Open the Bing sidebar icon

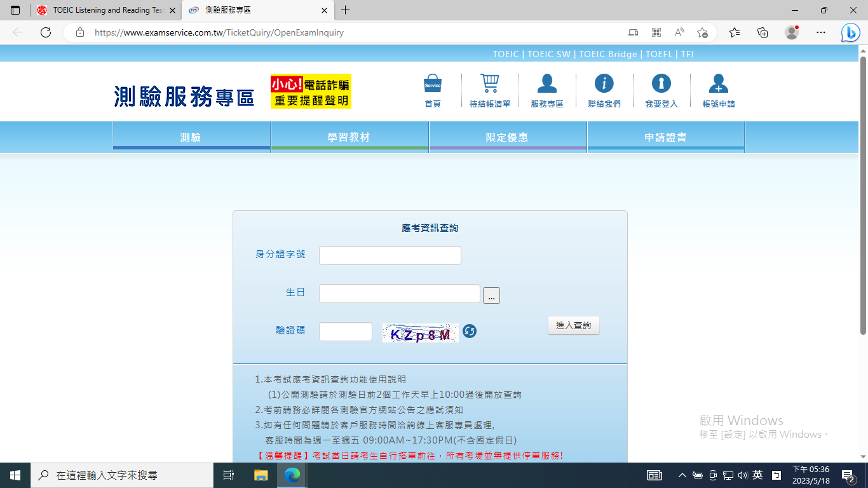tap(850, 32)
